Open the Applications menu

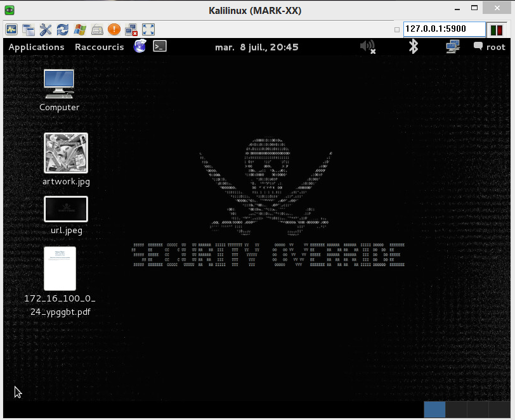[x=36, y=47]
